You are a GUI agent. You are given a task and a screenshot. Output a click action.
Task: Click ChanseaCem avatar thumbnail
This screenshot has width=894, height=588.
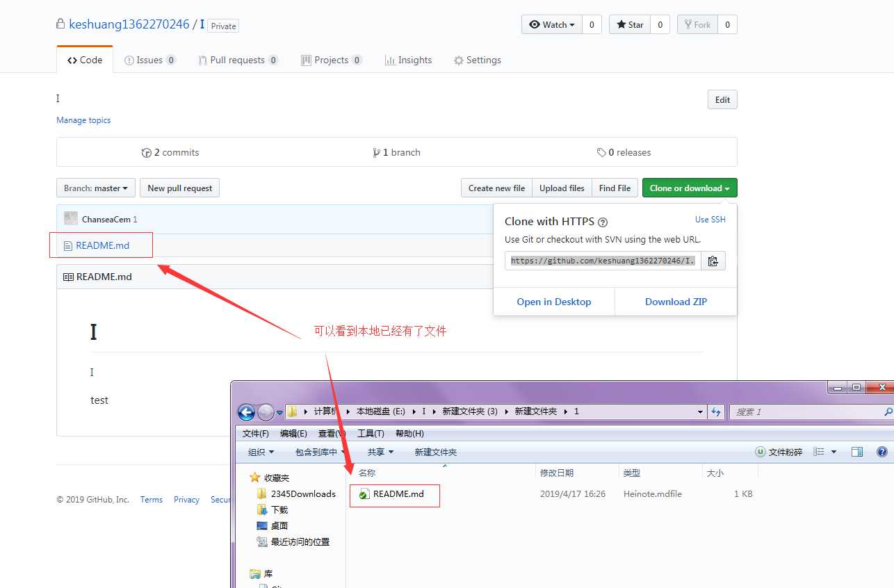click(71, 219)
